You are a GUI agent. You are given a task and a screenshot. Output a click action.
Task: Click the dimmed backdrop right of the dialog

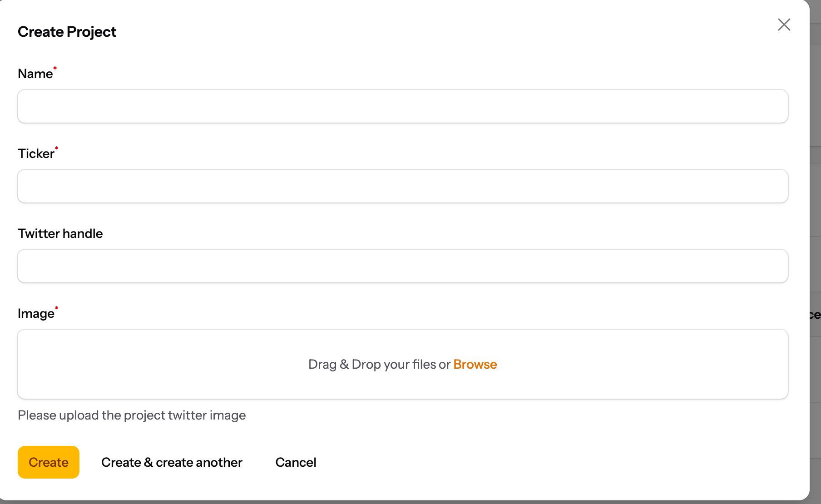tap(816, 182)
